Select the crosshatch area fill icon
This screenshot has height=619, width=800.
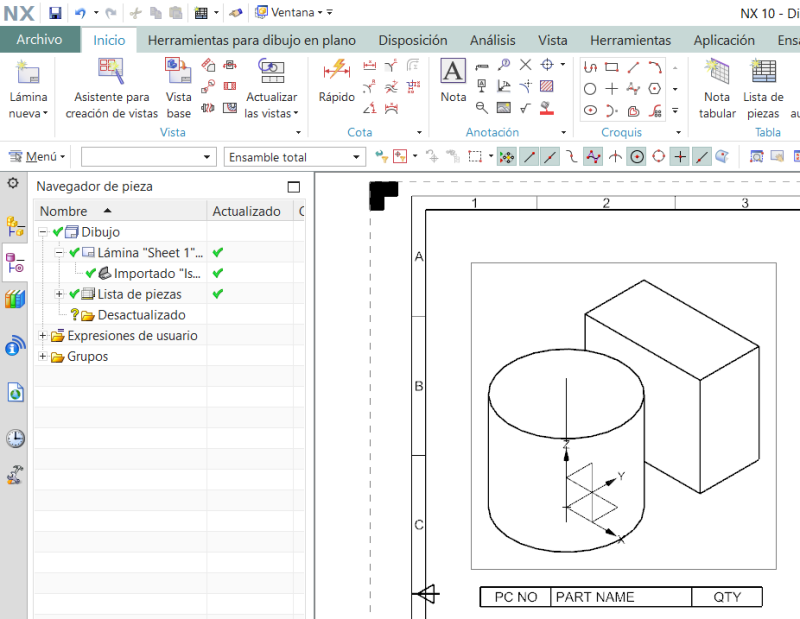pyautogui.click(x=546, y=86)
